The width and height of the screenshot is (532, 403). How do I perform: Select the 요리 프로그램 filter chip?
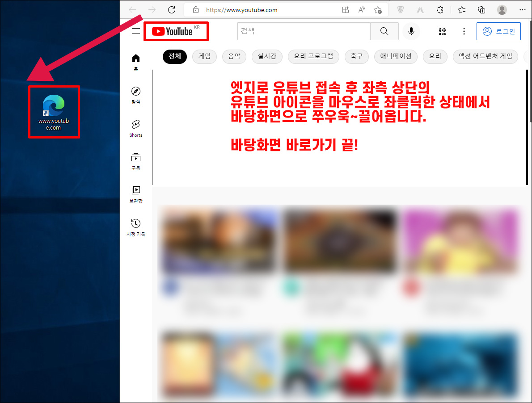pos(313,56)
